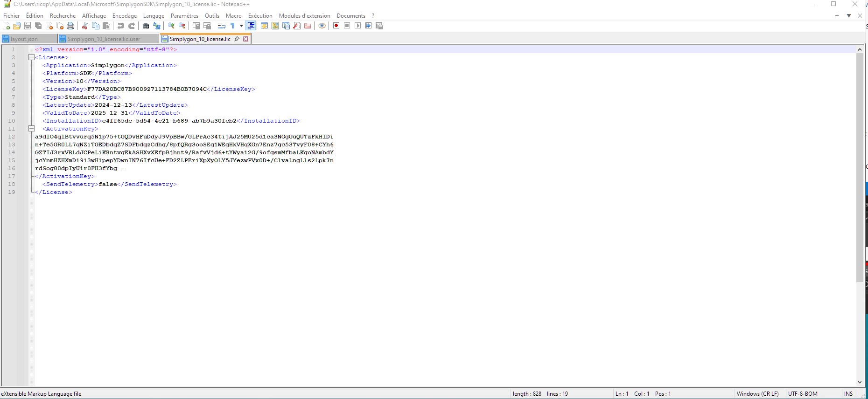This screenshot has height=399, width=868.
Task: Open the ? help menu
Action: 373,16
